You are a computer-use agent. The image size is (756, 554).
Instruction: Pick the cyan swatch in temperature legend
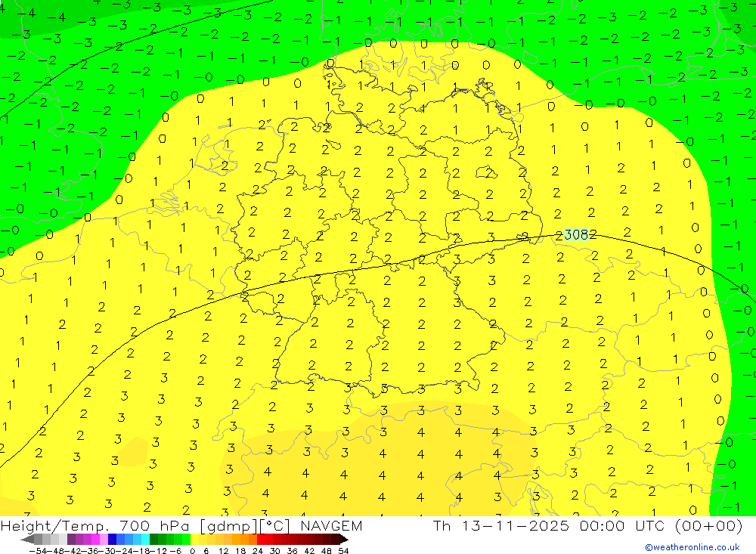pyautogui.click(x=145, y=539)
